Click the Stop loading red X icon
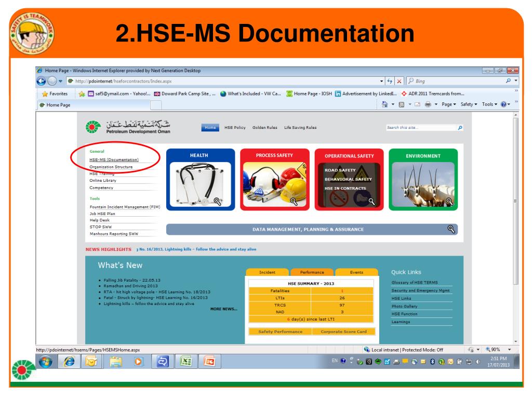The image size is (532, 399). tap(399, 81)
